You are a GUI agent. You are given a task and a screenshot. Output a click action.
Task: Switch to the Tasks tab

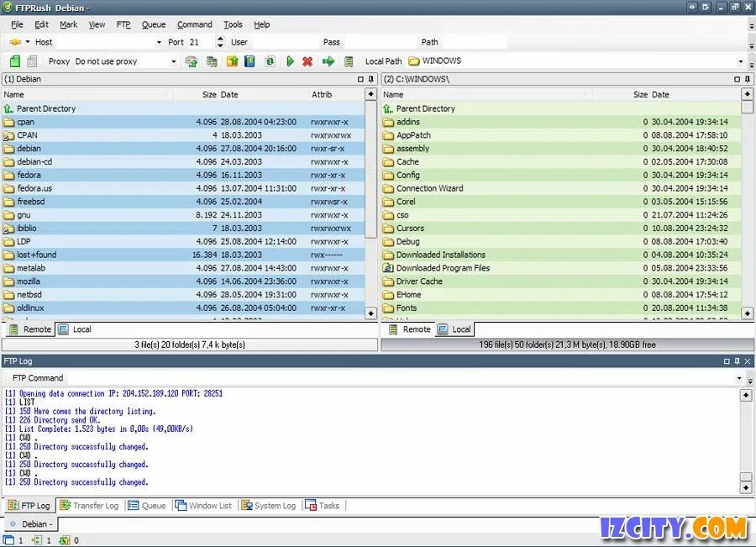322,506
